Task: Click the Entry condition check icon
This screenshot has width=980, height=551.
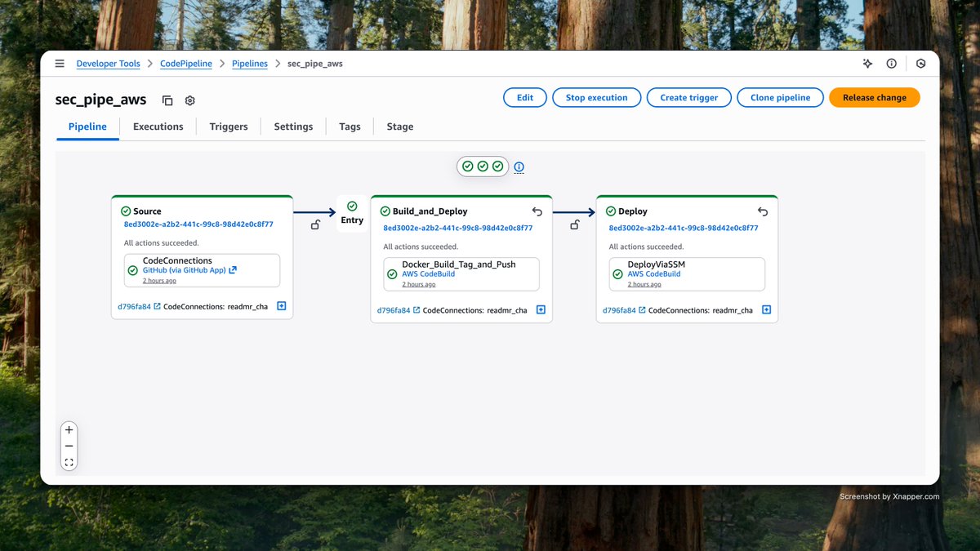Action: [x=352, y=207]
